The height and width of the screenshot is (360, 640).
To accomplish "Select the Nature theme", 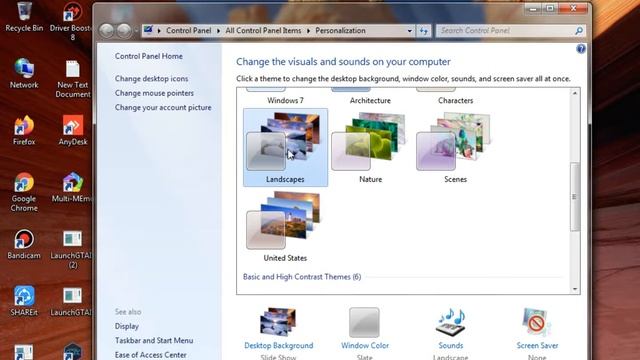I will tap(370, 147).
